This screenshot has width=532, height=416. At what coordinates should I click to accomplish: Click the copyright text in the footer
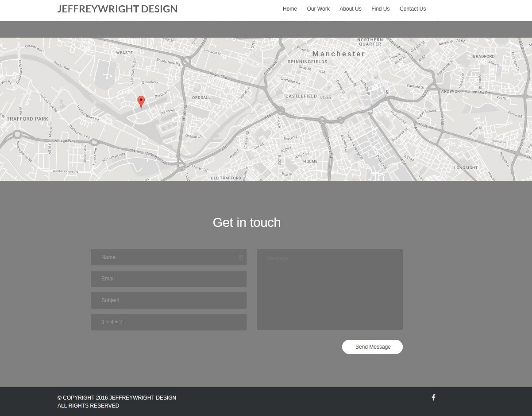coord(117,398)
